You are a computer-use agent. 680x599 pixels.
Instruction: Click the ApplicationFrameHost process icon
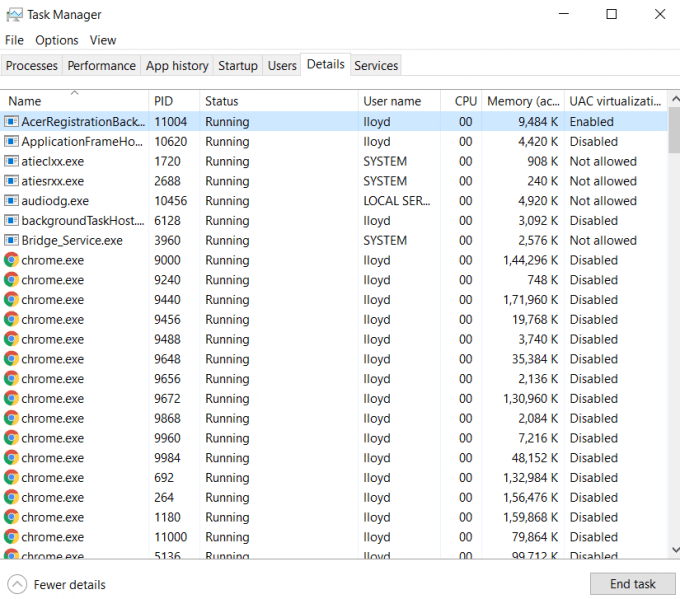(x=11, y=142)
